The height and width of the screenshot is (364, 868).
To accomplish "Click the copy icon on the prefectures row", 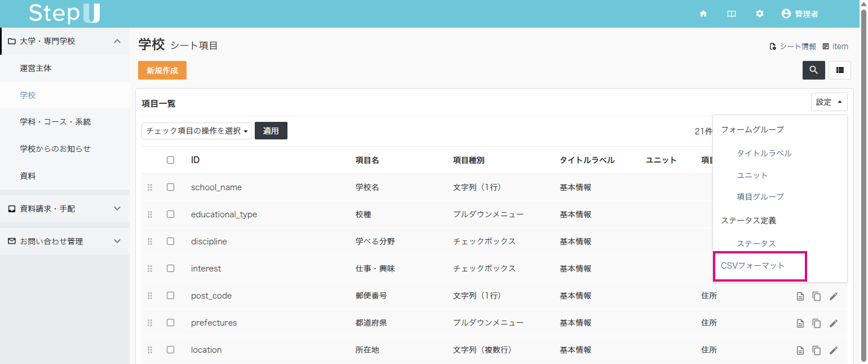I will pyautogui.click(x=817, y=323).
